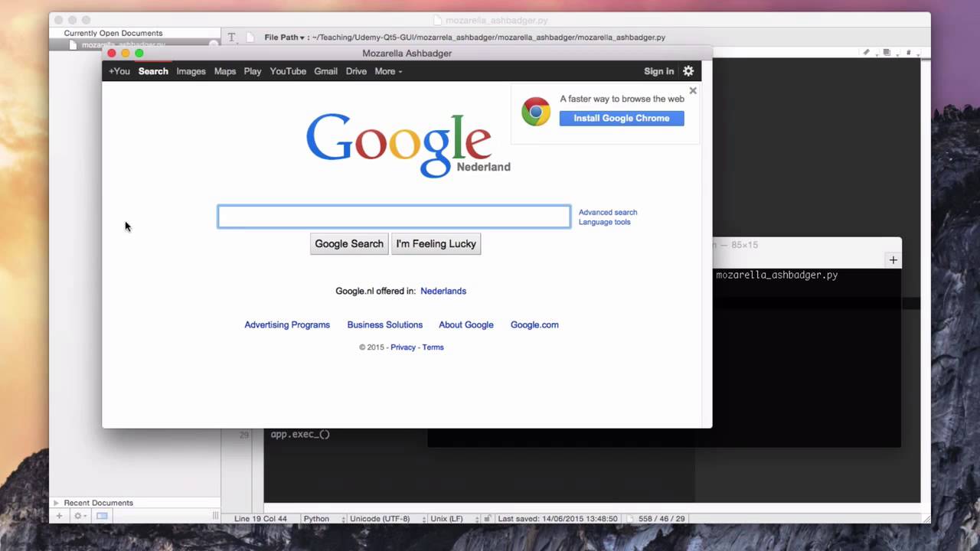
Task: Open the File Path dropdown in the editor
Action: click(x=284, y=37)
